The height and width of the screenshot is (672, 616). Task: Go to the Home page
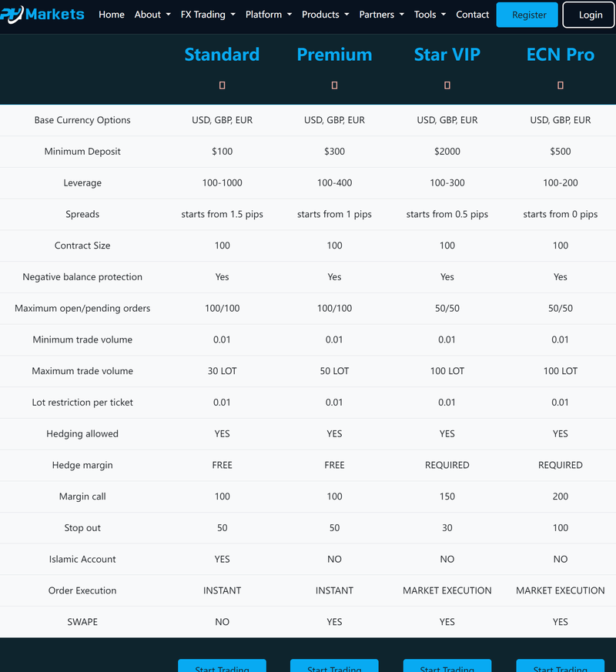[x=112, y=15]
